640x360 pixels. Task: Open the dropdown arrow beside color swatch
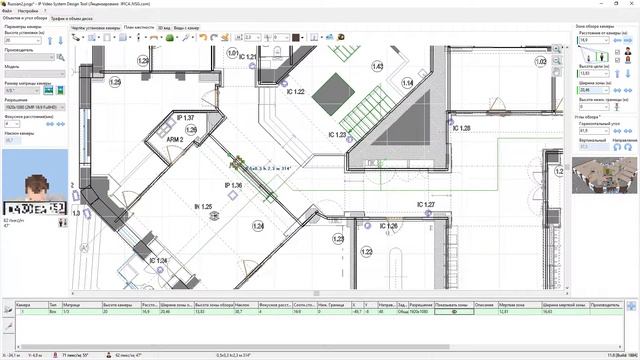[x=302, y=38]
